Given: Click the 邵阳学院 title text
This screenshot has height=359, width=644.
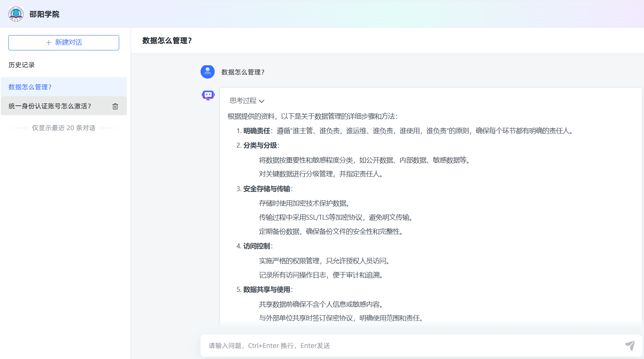Looking at the screenshot, I should 44,14.
